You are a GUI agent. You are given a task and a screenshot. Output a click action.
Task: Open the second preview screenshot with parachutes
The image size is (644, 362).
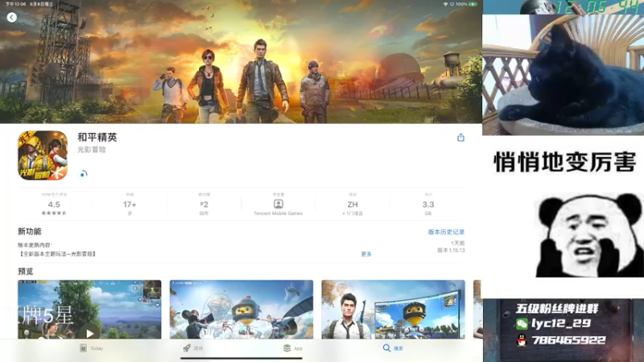[x=242, y=310]
